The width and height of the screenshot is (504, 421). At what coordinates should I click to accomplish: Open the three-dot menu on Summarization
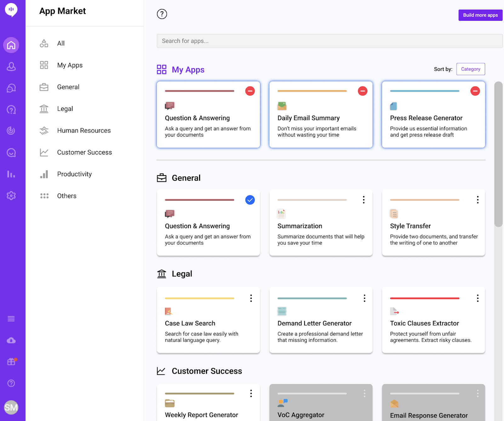(x=364, y=199)
